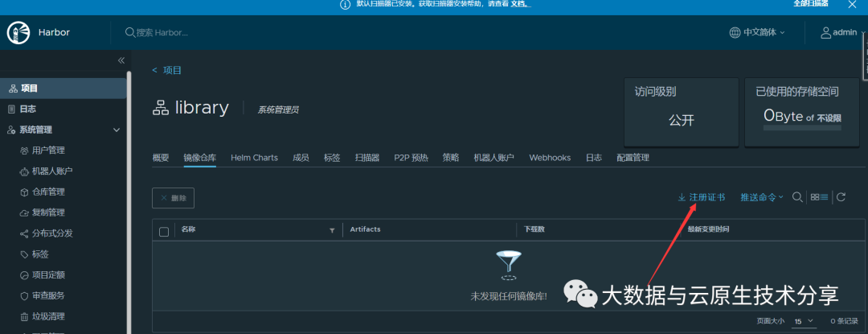Switch to the Helm Charts tab
This screenshot has height=334, width=868.
click(x=254, y=158)
